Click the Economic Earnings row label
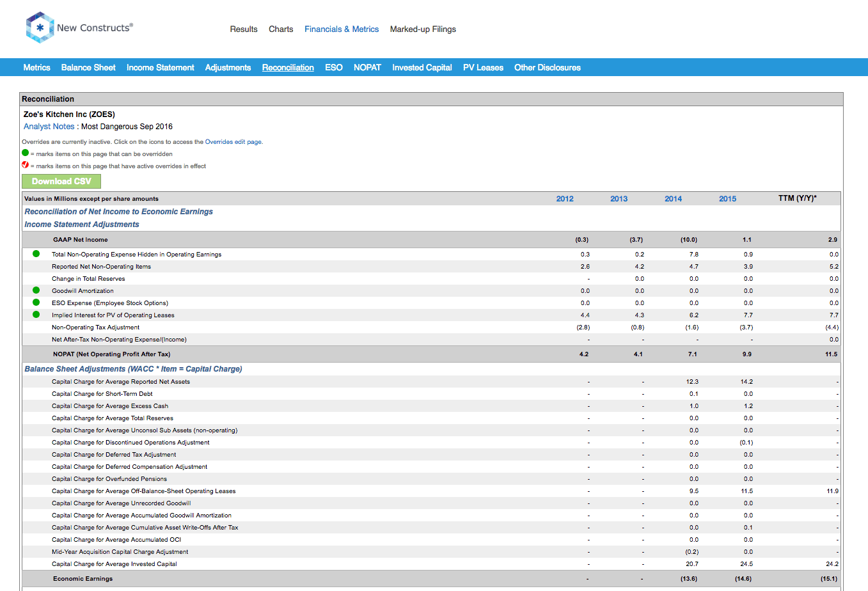Screen dimensions: 868x591 coord(83,579)
